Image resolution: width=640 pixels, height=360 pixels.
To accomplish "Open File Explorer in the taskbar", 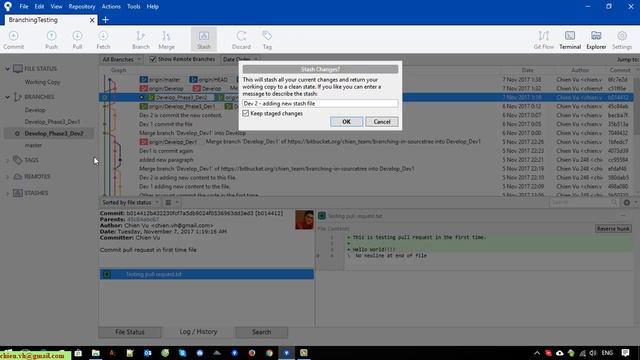I will coord(96,353).
